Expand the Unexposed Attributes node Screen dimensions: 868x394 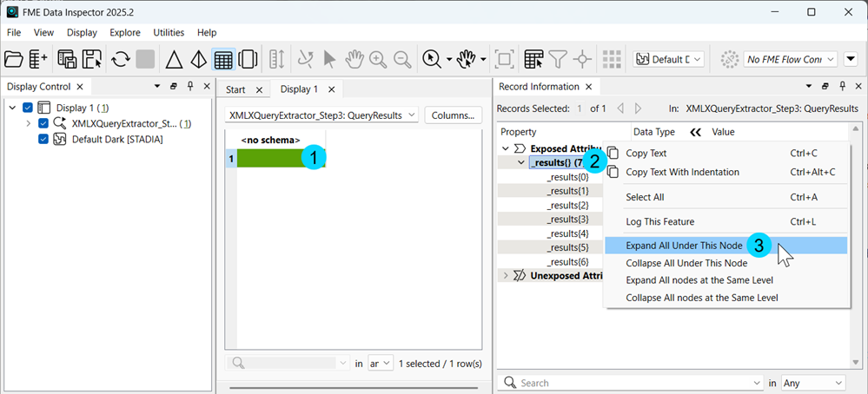click(506, 275)
